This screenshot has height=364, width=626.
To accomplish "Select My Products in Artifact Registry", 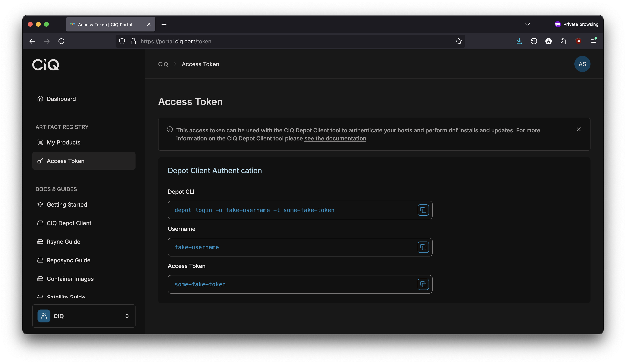I will coord(63,142).
